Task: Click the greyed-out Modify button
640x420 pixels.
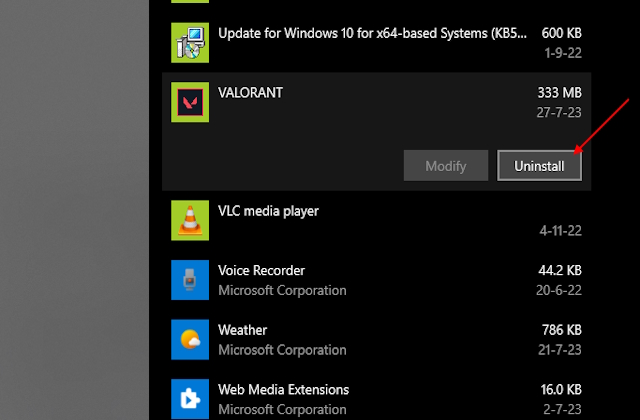Action: 446,166
